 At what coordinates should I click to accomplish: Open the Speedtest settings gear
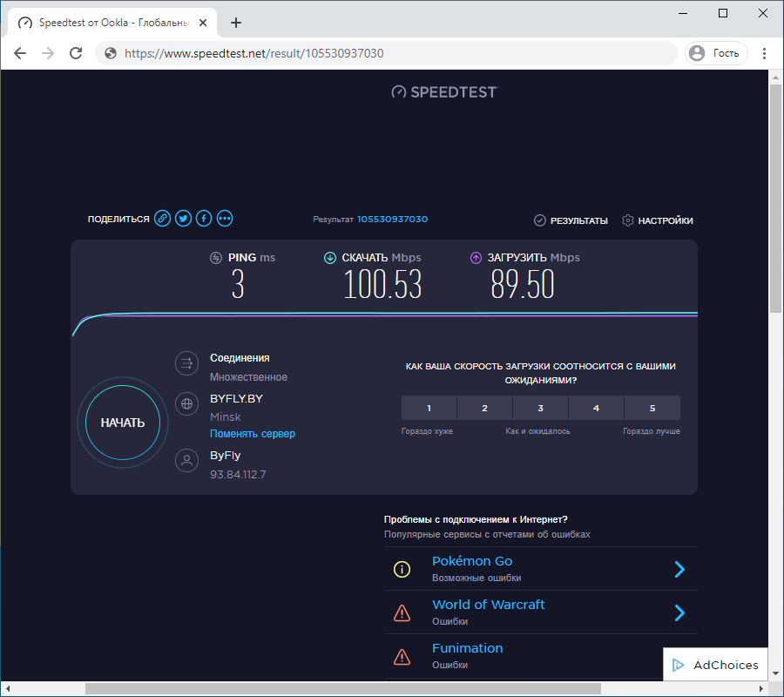[x=627, y=220]
